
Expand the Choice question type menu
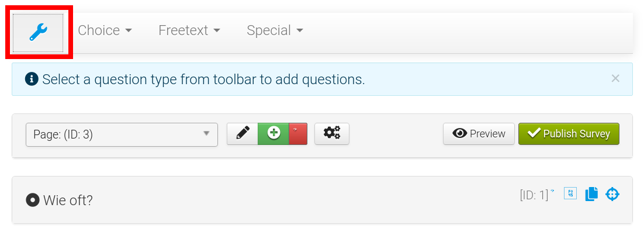(105, 30)
